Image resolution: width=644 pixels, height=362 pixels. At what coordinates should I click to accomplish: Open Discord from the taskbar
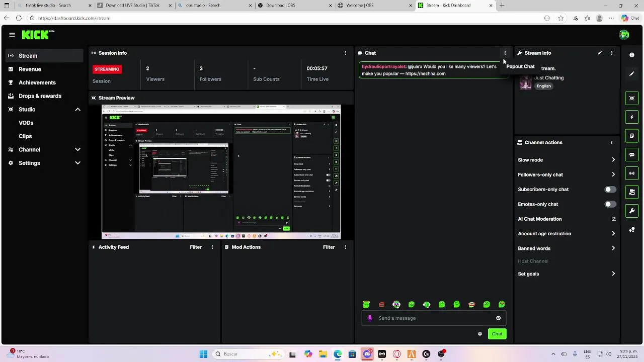point(367,354)
